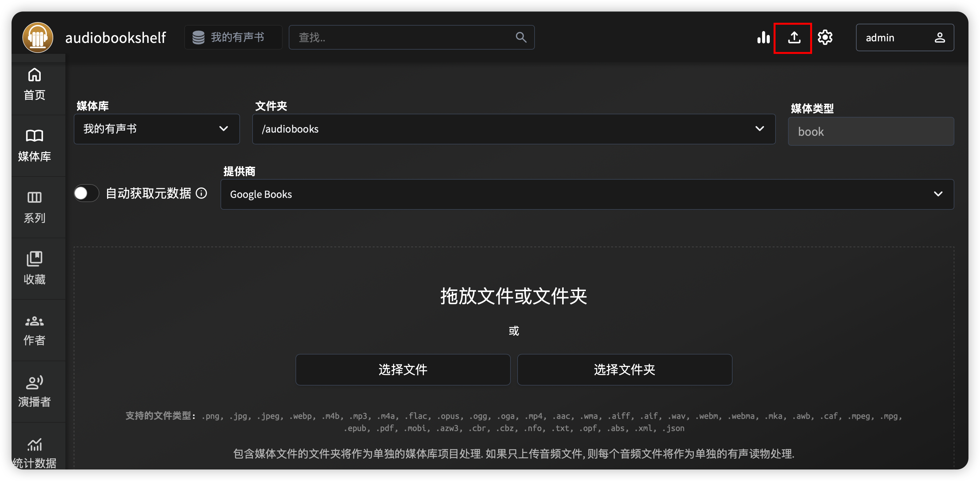Expand 文件夹 dropdown /audiobooks

pos(513,129)
